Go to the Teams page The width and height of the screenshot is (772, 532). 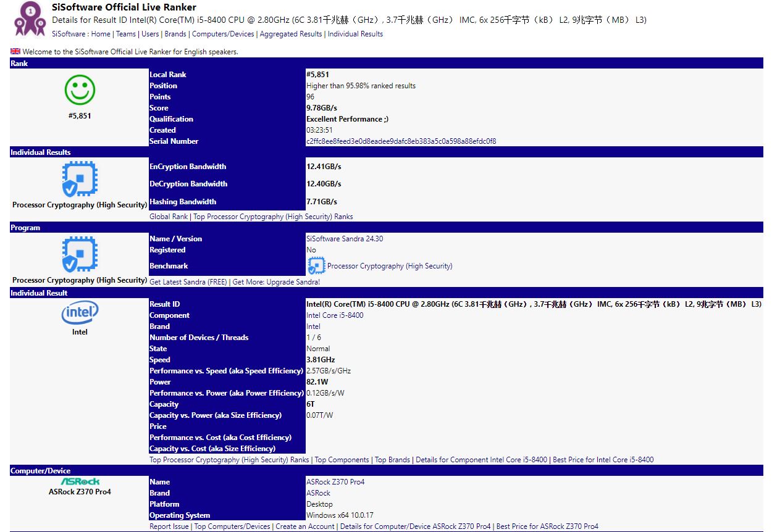[126, 34]
